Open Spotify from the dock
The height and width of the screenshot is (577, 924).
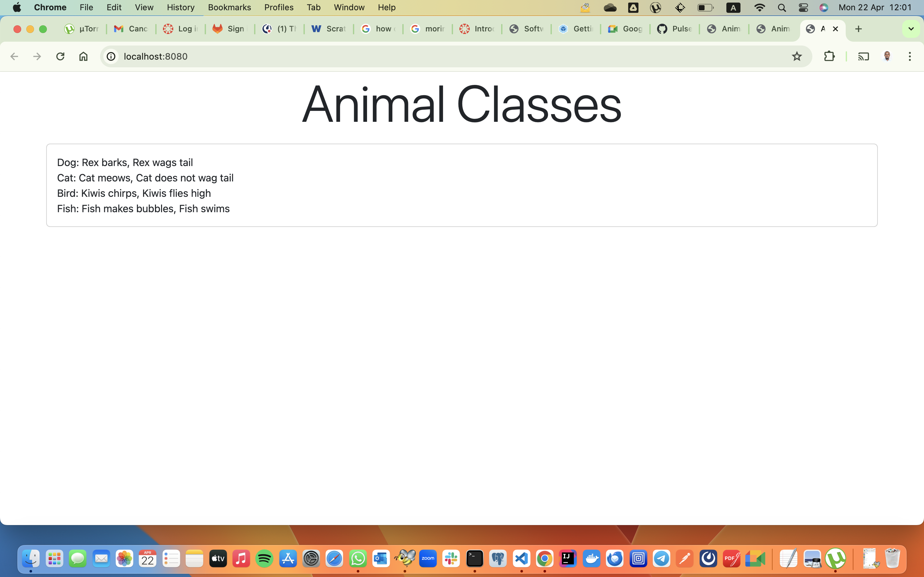tap(264, 559)
